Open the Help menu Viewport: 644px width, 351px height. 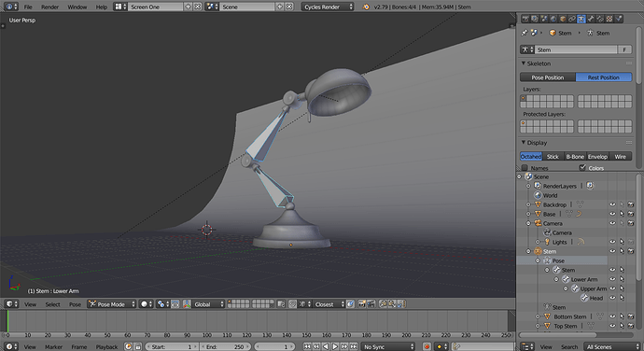[x=102, y=7]
